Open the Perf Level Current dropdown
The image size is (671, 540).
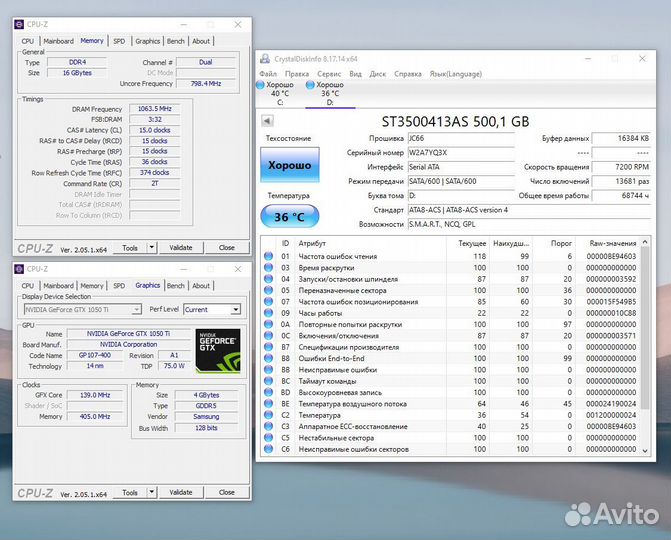point(212,309)
